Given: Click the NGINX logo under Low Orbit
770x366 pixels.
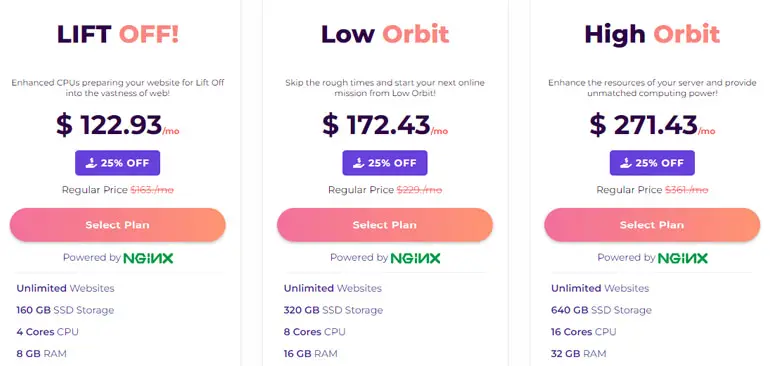Looking at the screenshot, I should point(415,258).
